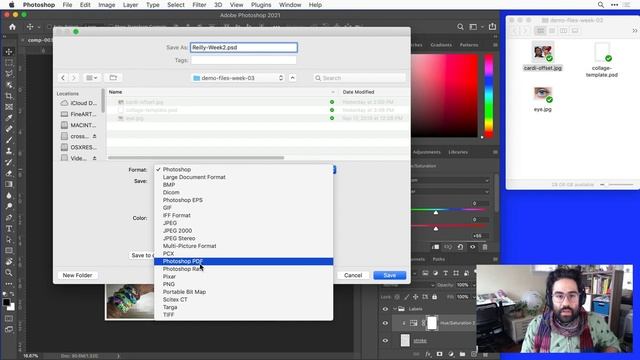Click the Home icon in Photoshop
Screen dimensions: 640x360
12,27
